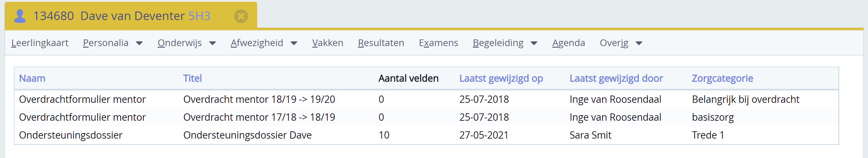
Task: Open the Leerlingkaart menu item
Action: click(x=40, y=43)
